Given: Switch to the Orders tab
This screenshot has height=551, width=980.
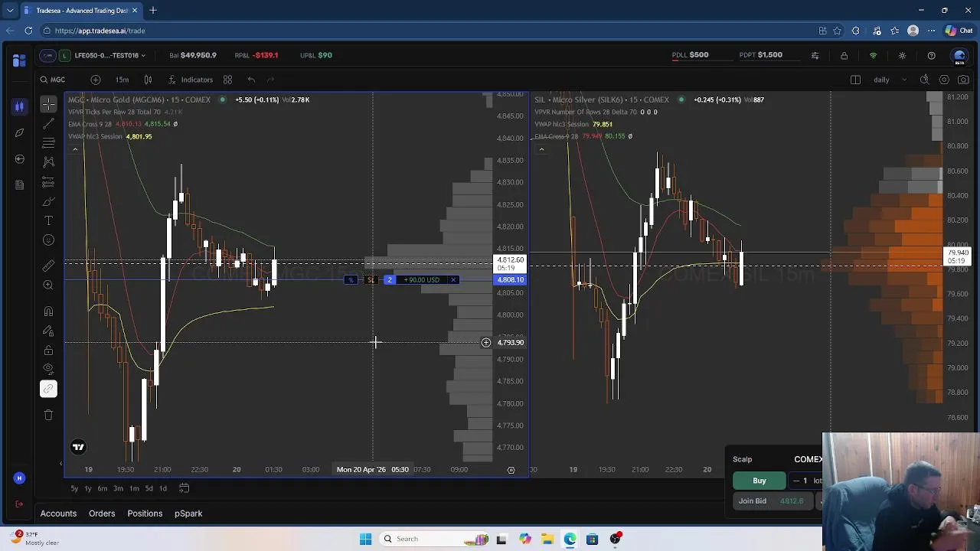Looking at the screenshot, I should [x=102, y=514].
